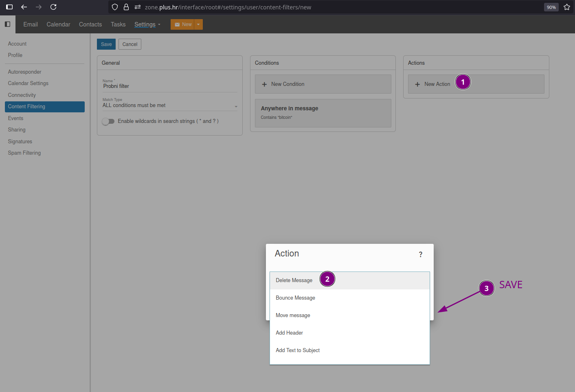Click the plus icon for New Condition
Image resolution: width=575 pixels, height=392 pixels.
click(x=264, y=84)
